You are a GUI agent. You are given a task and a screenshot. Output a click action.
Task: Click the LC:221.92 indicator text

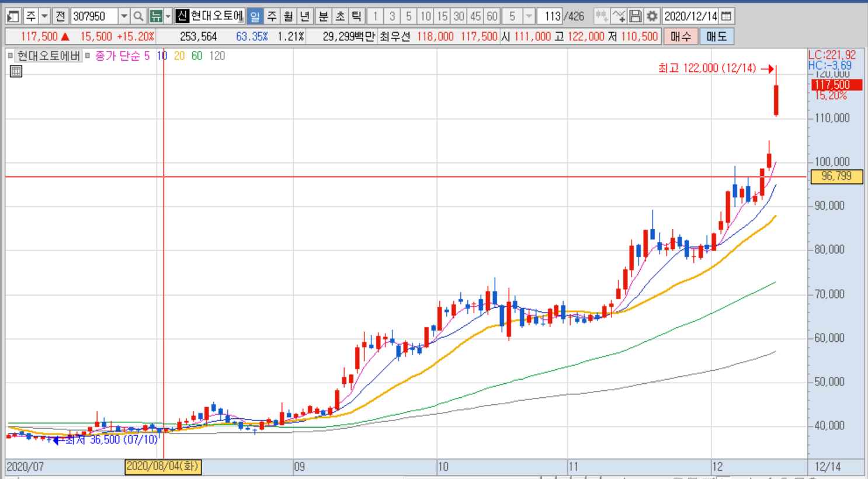(x=832, y=54)
